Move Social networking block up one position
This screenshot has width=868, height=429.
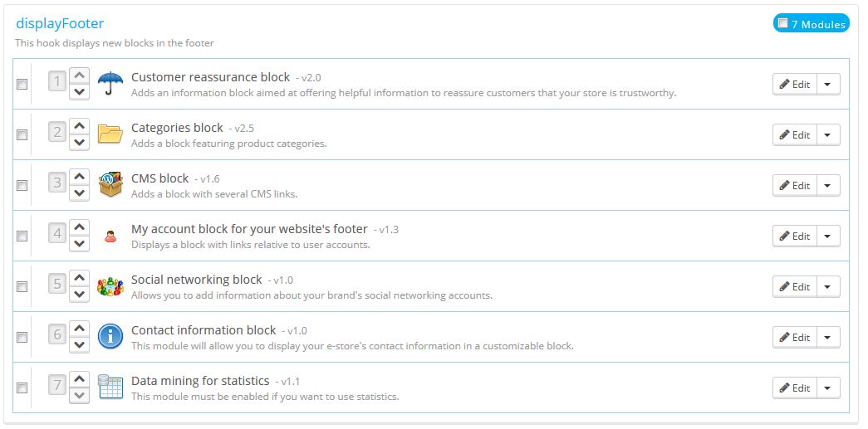[x=79, y=278]
